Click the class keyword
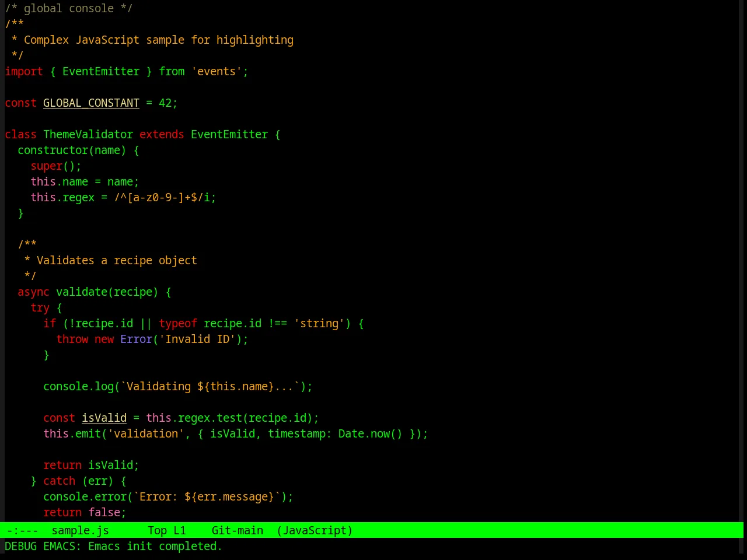747x560 pixels. click(20, 134)
